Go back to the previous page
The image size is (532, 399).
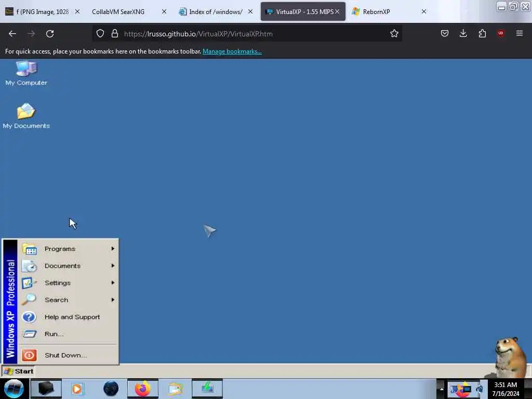[12, 34]
